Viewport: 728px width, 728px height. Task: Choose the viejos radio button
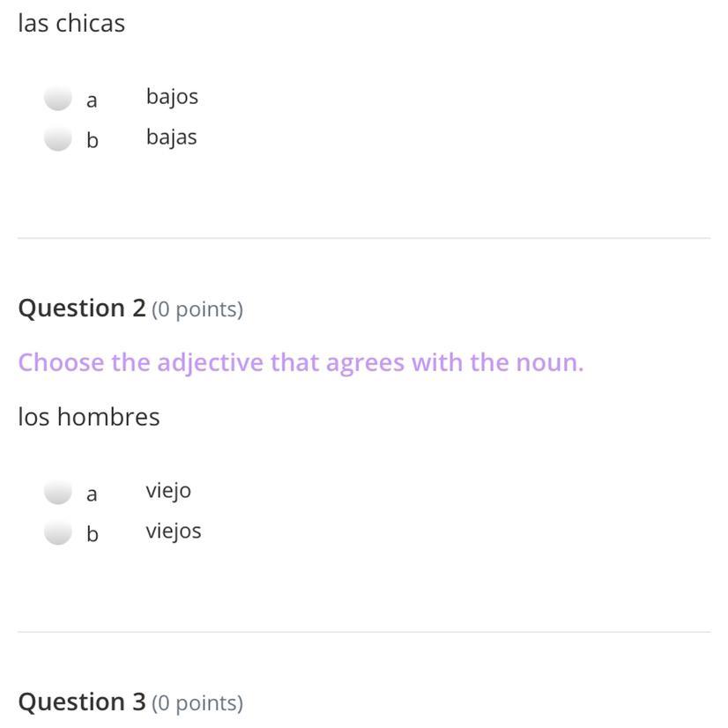(x=58, y=532)
